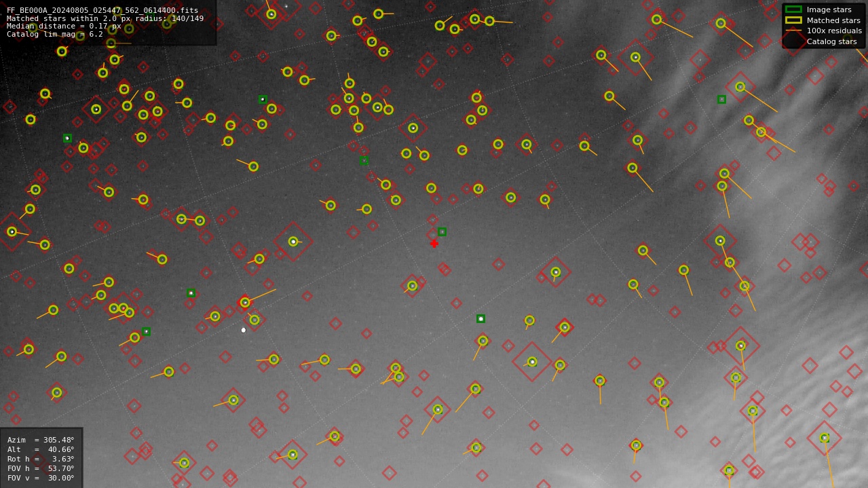Click the green Image stars legend swatch
The height and width of the screenshot is (488, 868).
[x=793, y=10]
